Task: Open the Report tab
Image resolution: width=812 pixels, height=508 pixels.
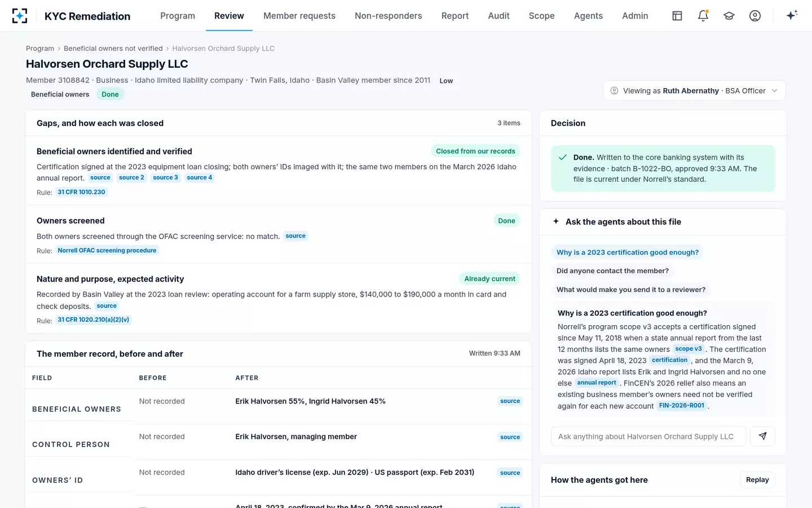Action: pos(455,16)
